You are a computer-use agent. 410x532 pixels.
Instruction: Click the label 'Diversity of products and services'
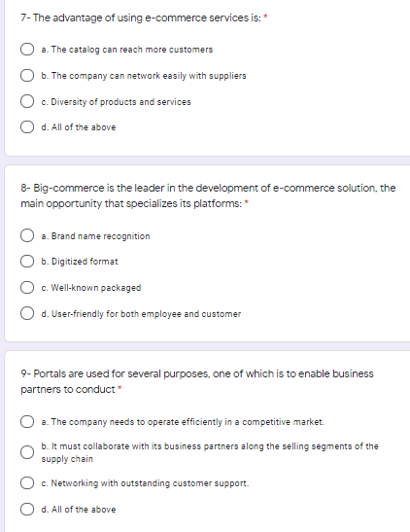pos(116,102)
